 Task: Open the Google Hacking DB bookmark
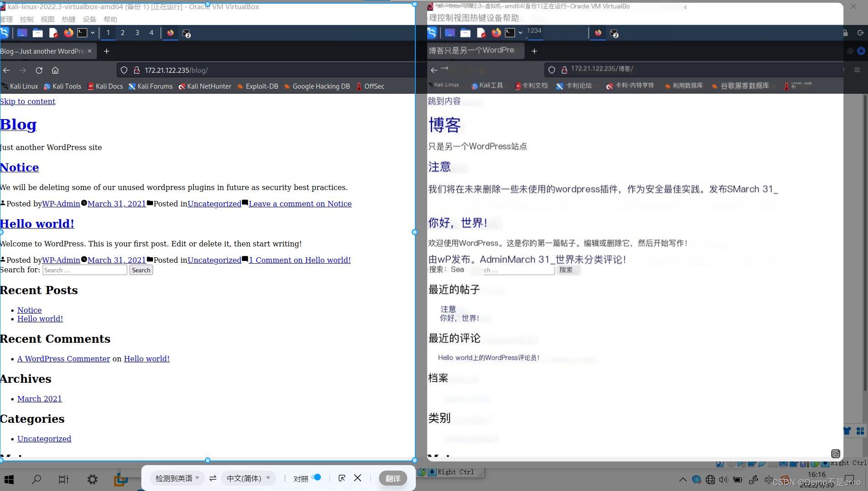tap(317, 86)
